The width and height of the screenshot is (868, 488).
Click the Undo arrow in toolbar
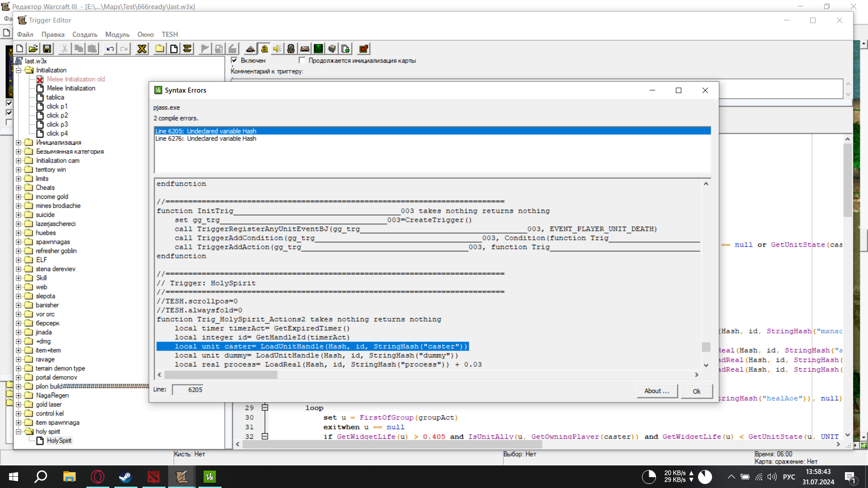coord(110,49)
